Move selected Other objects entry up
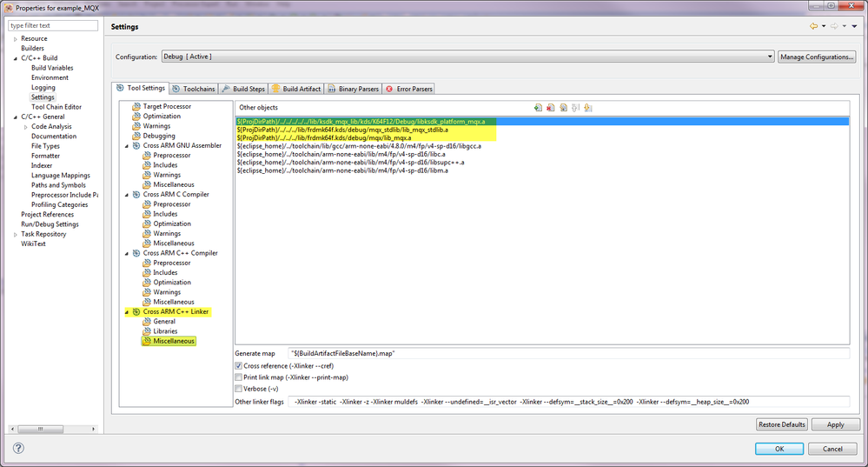 tap(575, 108)
